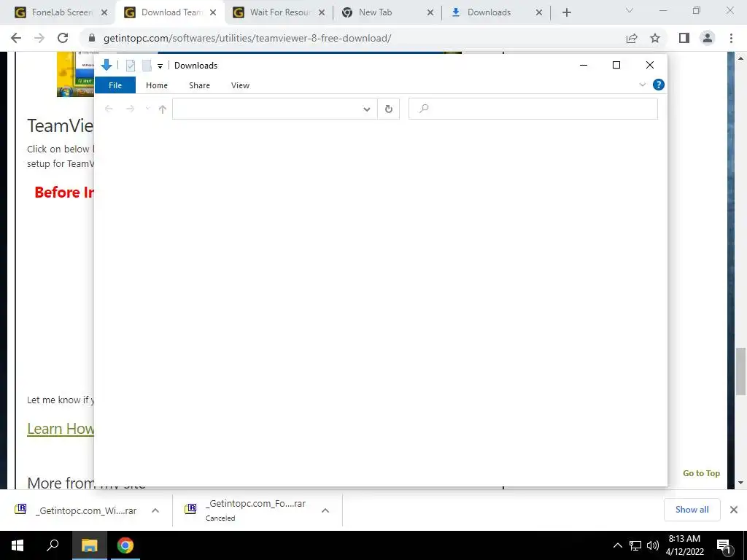This screenshot has width=747, height=560.
Task: Show hidden system tray icons
Action: pos(617,545)
